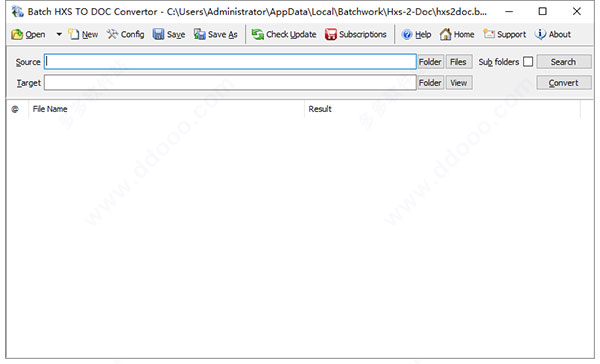Click the @ column header
The height and width of the screenshot is (364, 600).
[17, 109]
